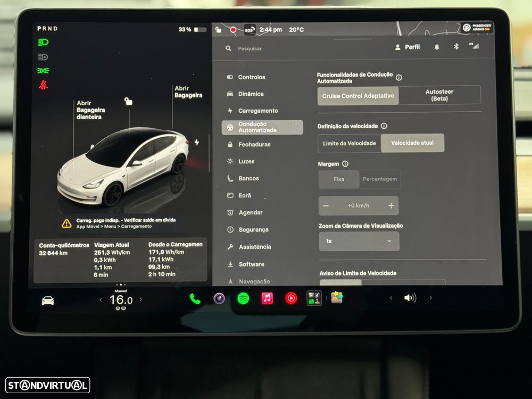Tap the Conta-quilómetros 32 644 km reading

(64, 249)
